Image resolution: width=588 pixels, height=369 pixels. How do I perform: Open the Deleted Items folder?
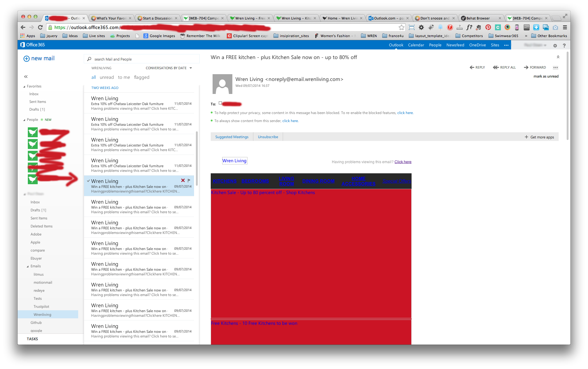point(41,226)
